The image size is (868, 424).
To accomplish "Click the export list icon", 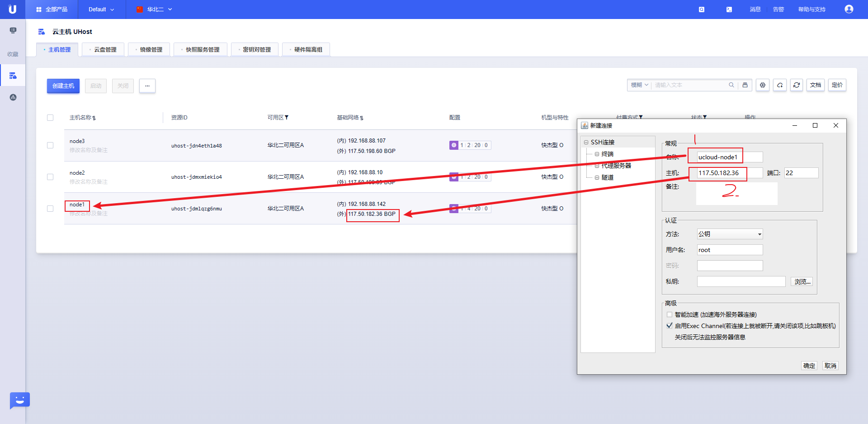I will 745,85.
